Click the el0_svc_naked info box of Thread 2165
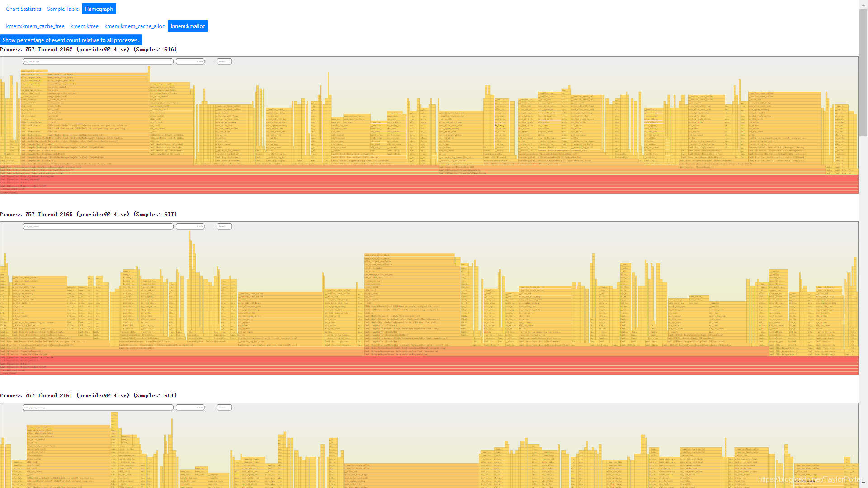The image size is (868, 488). point(98,226)
